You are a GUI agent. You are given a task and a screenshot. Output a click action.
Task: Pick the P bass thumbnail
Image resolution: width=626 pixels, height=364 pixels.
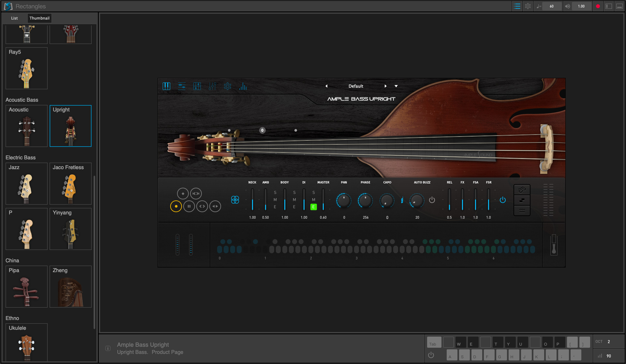pos(26,229)
